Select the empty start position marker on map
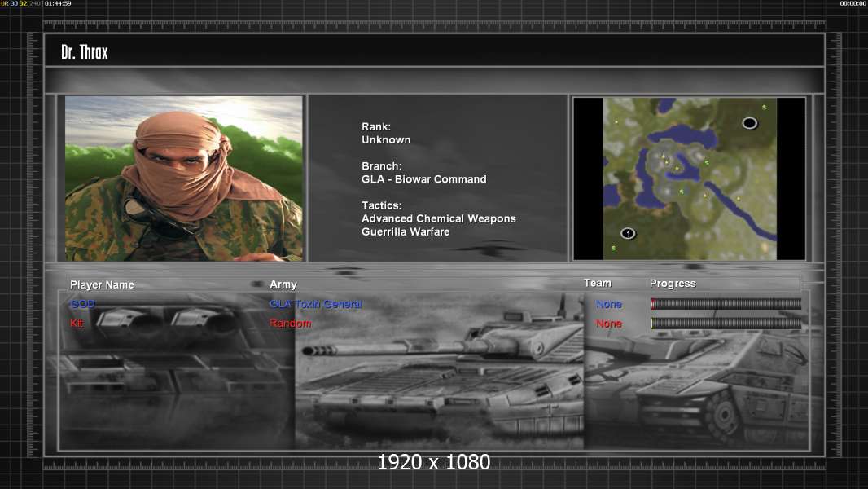 coord(749,123)
